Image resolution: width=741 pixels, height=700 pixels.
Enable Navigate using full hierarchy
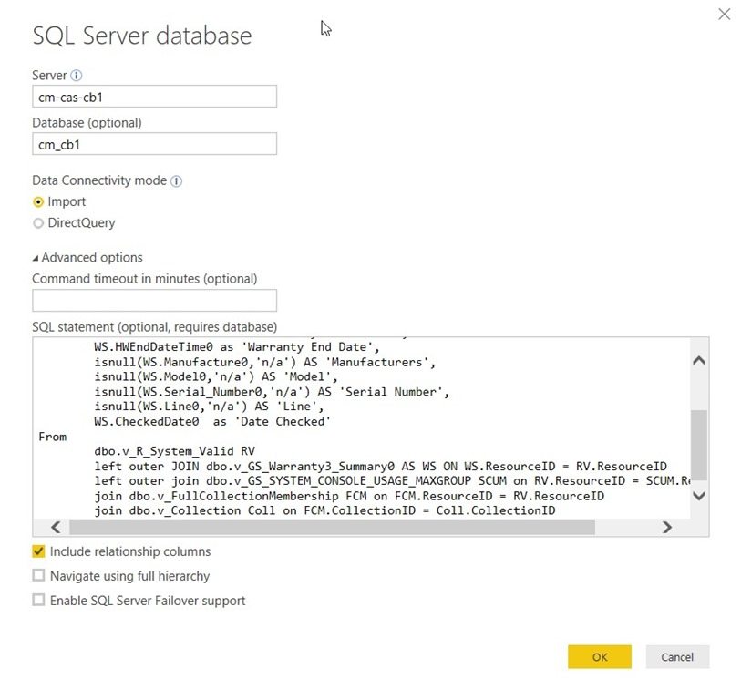(x=38, y=575)
